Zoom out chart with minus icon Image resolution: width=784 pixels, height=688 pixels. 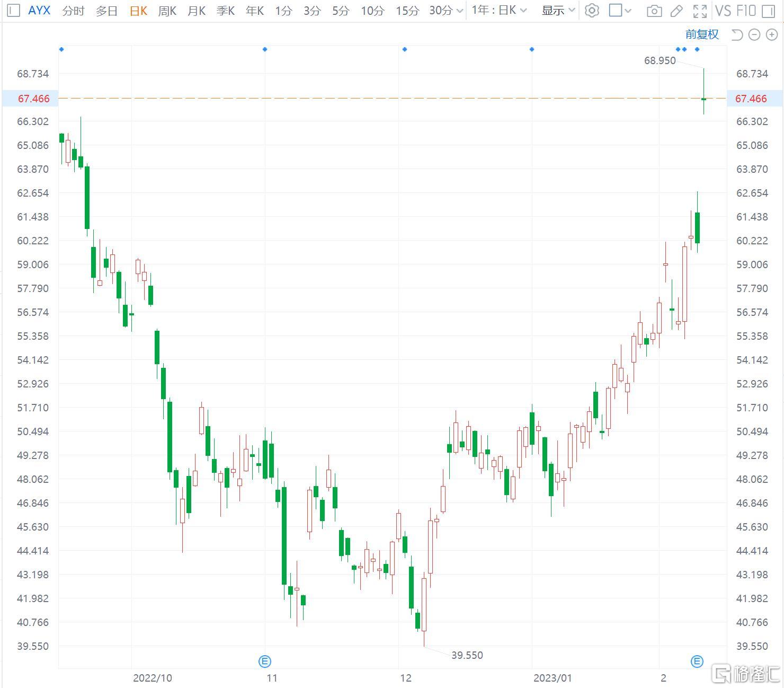coord(754,35)
